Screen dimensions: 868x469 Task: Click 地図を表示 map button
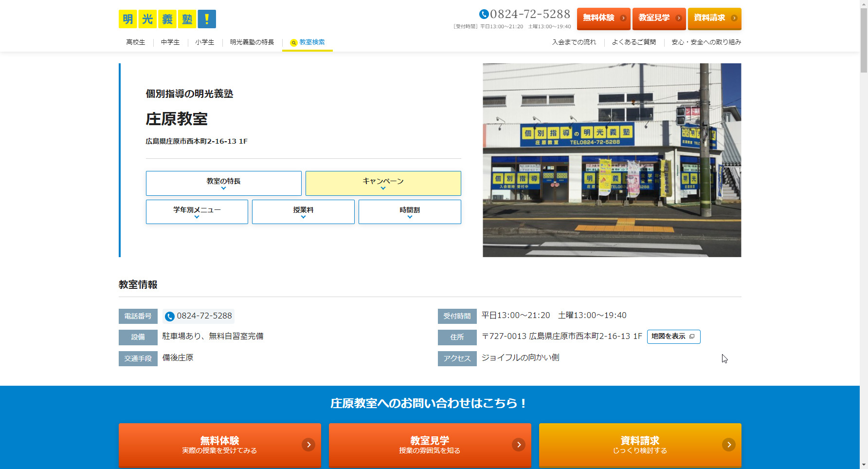point(674,337)
